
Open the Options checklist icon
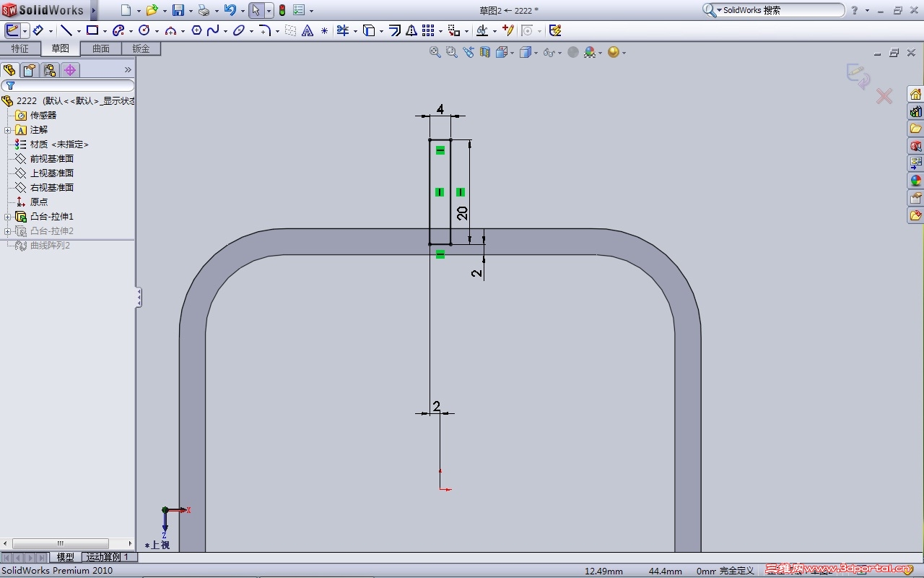point(299,10)
